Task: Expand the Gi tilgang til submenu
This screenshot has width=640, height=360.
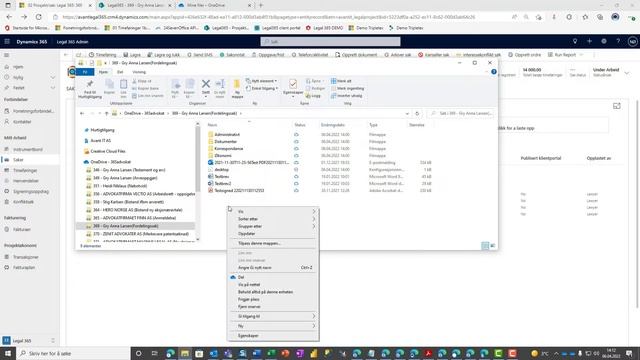Action: pyautogui.click(x=273, y=316)
